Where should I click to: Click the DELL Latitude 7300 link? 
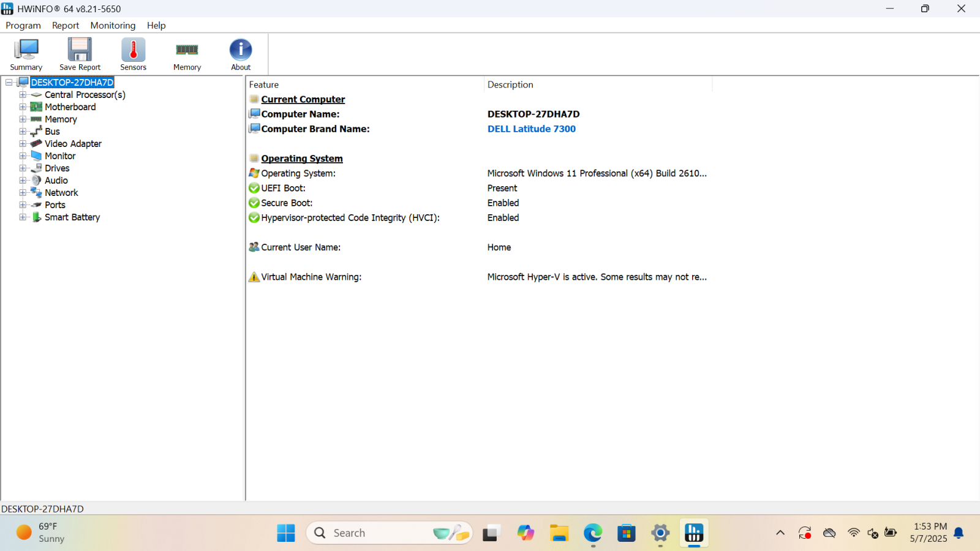[531, 129]
